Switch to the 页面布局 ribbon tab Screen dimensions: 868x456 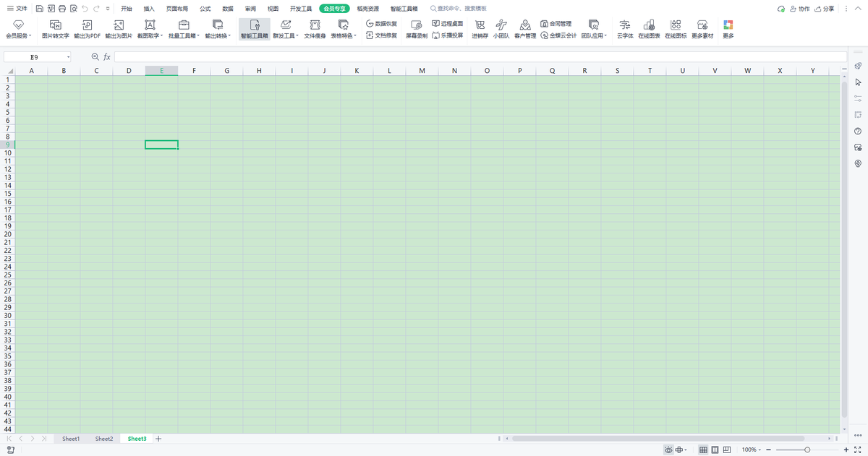tap(177, 9)
